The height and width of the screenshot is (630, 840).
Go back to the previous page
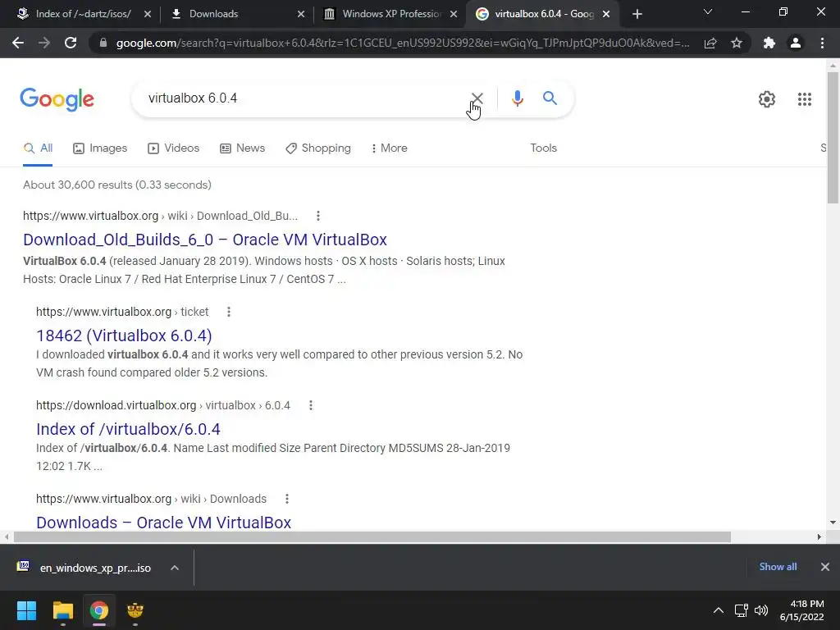[18, 43]
